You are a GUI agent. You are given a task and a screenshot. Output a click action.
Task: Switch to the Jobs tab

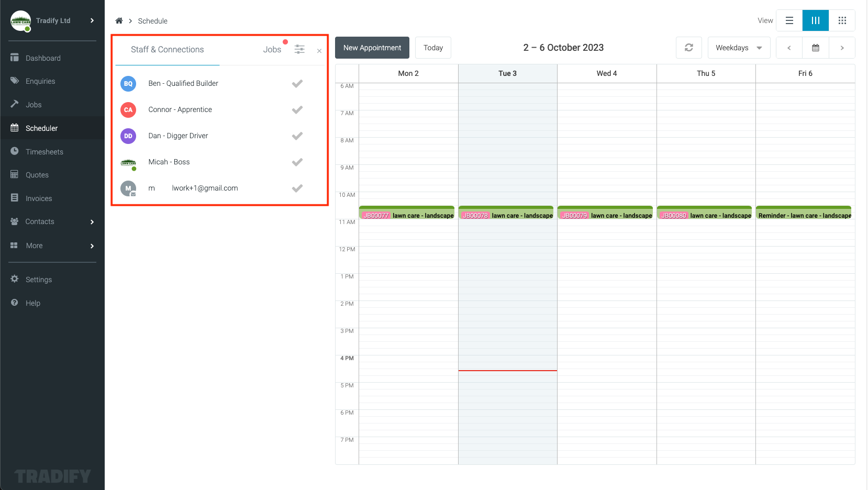[272, 50]
